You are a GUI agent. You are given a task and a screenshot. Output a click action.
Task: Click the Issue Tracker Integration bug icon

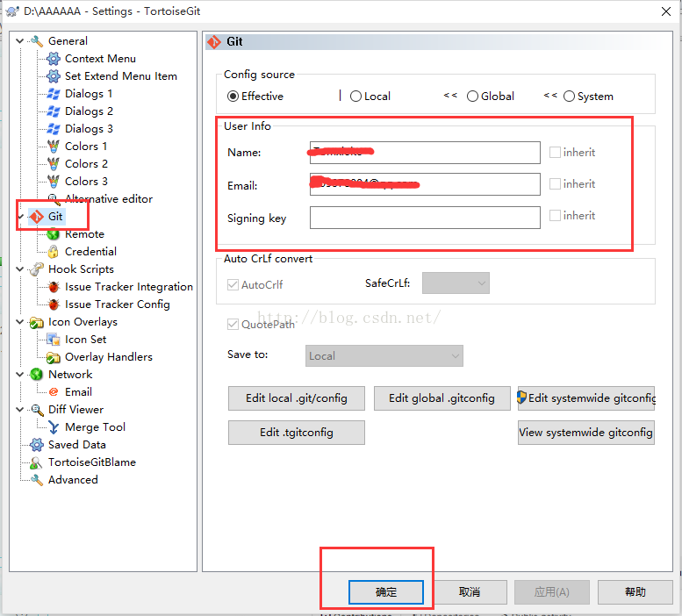pos(54,287)
